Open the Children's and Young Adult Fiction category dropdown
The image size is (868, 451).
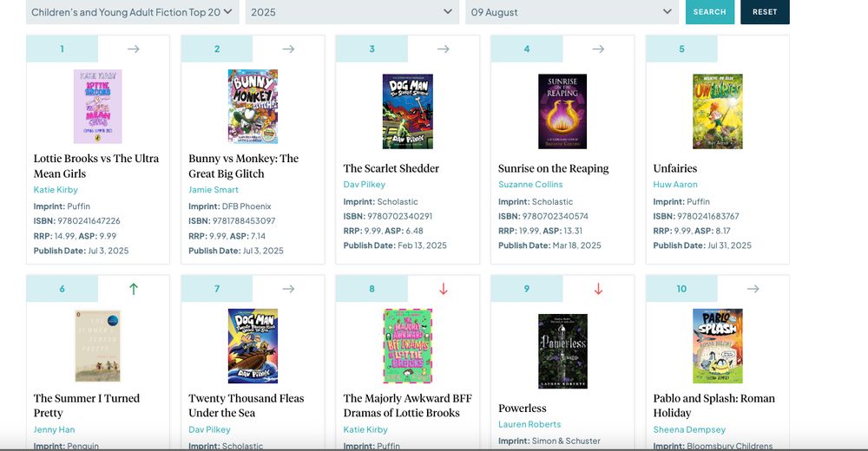(132, 12)
